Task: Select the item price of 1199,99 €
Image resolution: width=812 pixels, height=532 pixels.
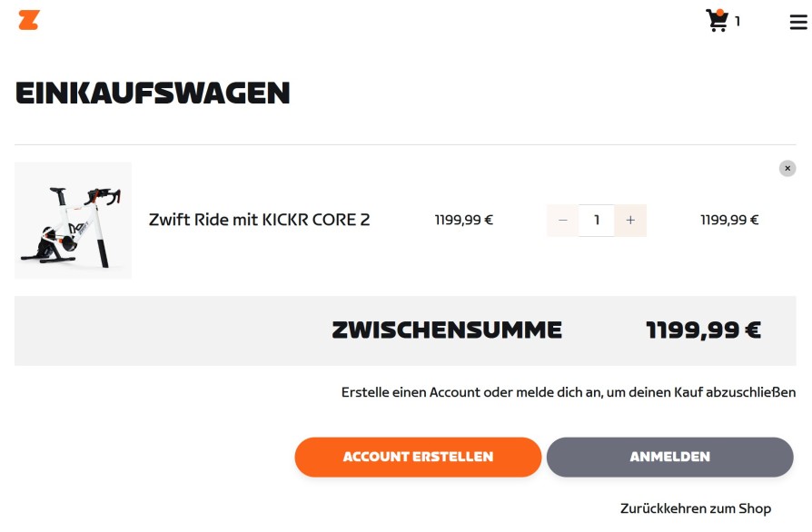Action: (x=463, y=220)
